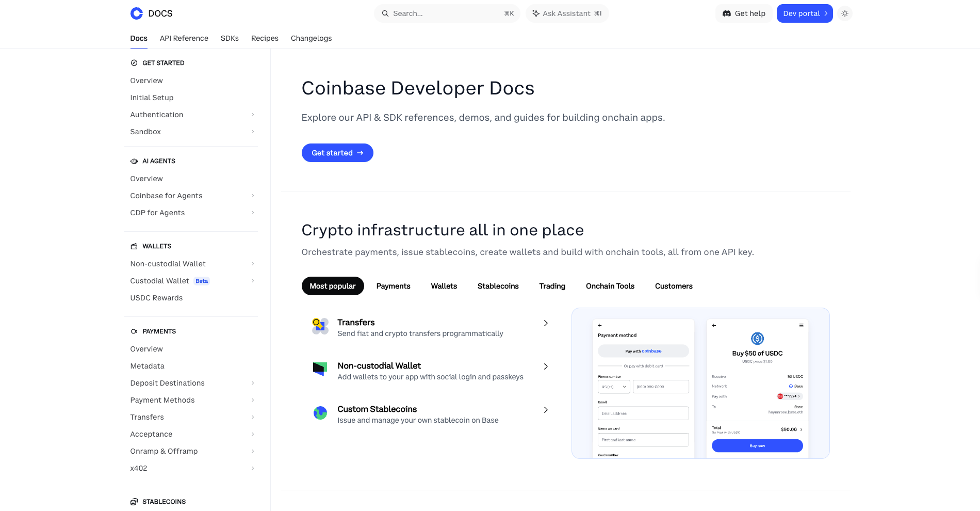This screenshot has height=511, width=980.
Task: Click Buy now in preview
Action: pos(757,446)
